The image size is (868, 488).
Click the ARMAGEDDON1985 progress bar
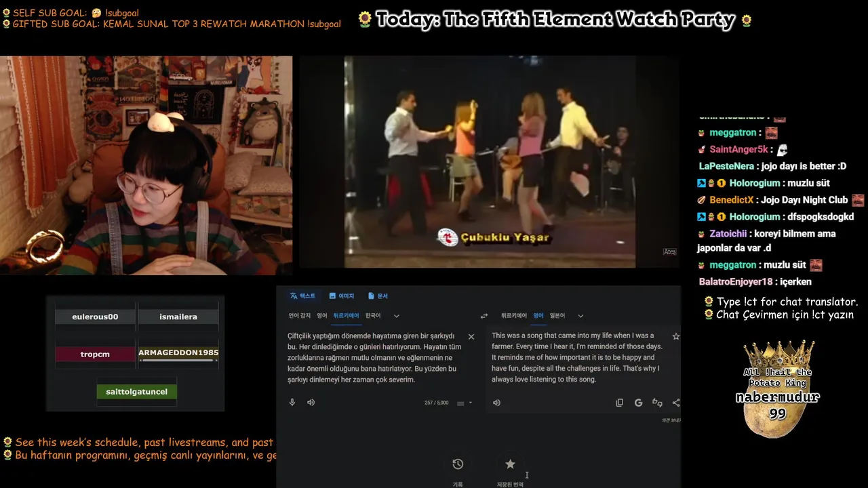(x=178, y=361)
